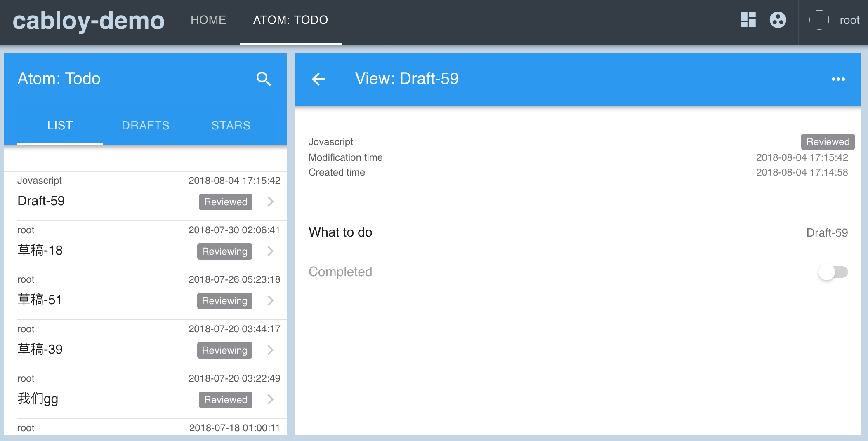The image size is (868, 441).
Task: Open 草稿-51 row chevron
Action: 270,300
